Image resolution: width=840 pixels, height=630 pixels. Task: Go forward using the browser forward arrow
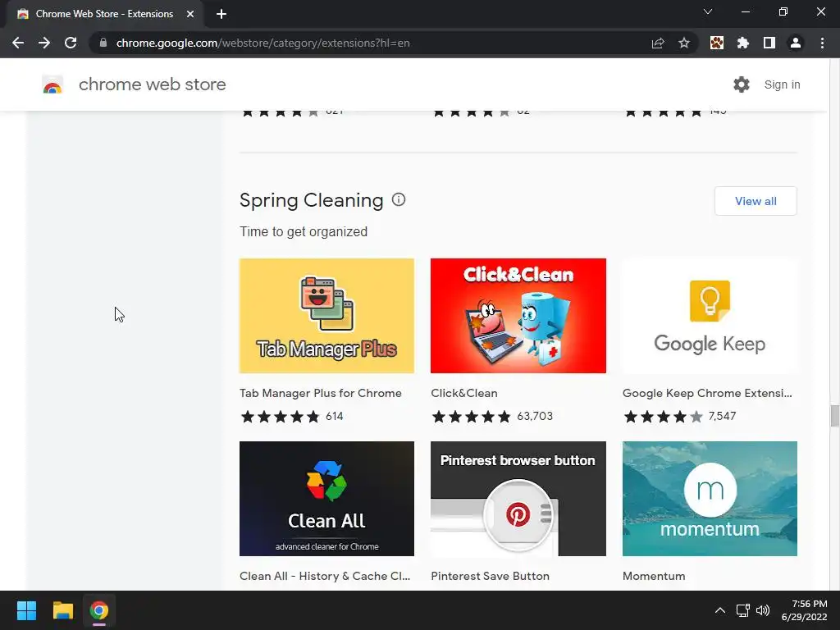click(44, 43)
